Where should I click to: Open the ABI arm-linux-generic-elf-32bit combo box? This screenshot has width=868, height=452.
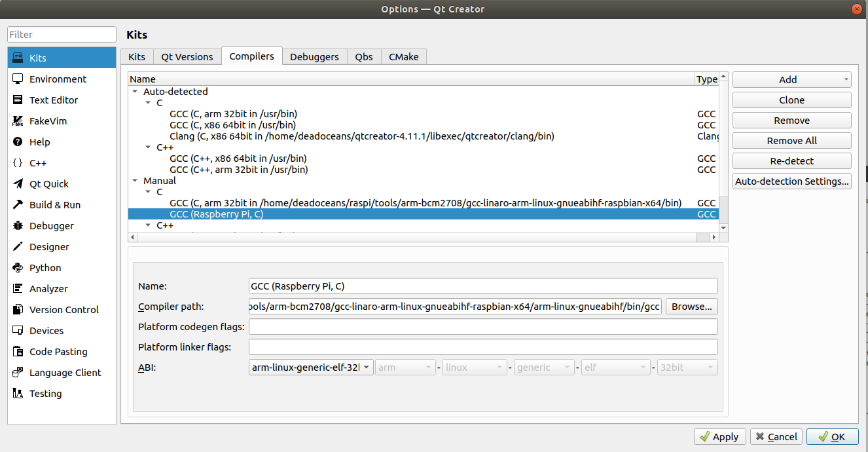pos(311,367)
